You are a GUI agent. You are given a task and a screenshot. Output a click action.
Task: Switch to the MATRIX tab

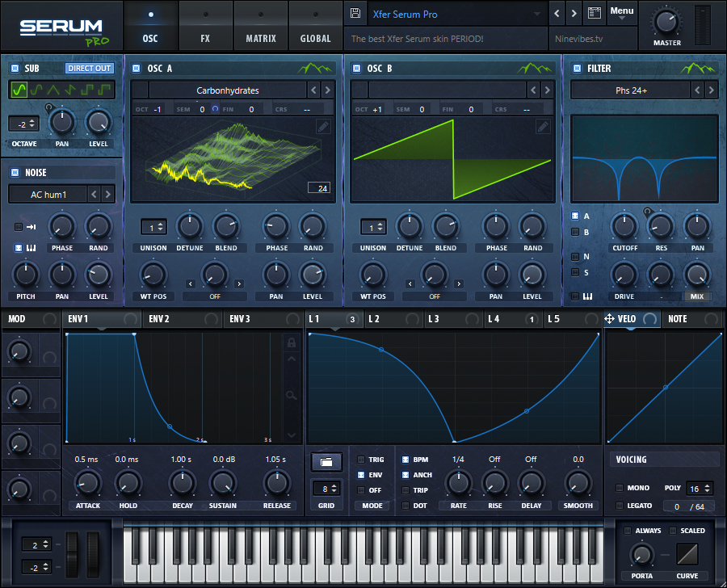261,26
